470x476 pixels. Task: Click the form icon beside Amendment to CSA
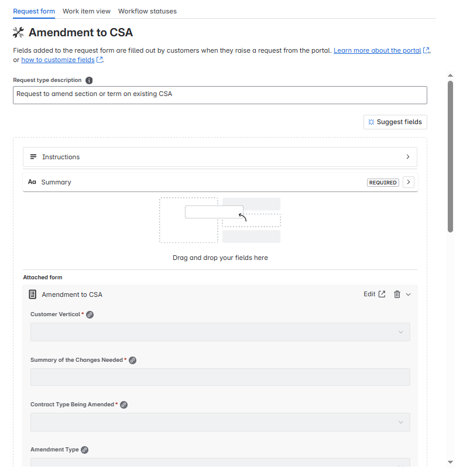coord(33,294)
